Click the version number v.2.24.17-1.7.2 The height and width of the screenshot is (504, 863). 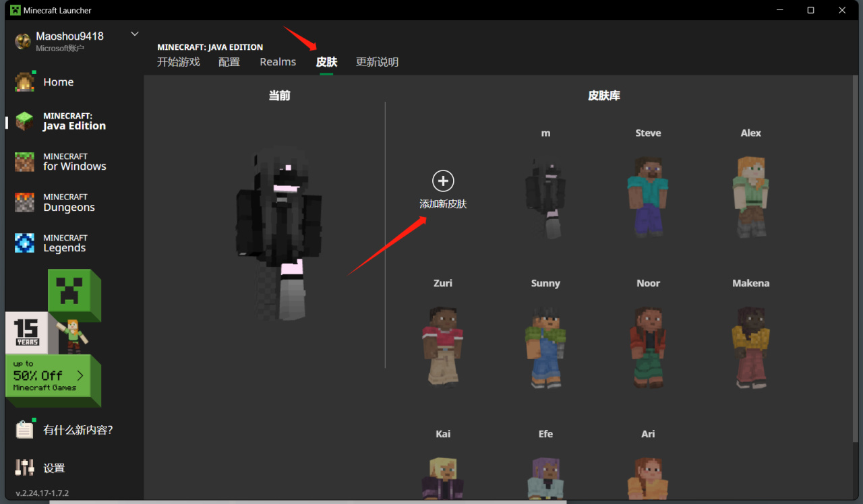click(x=42, y=493)
